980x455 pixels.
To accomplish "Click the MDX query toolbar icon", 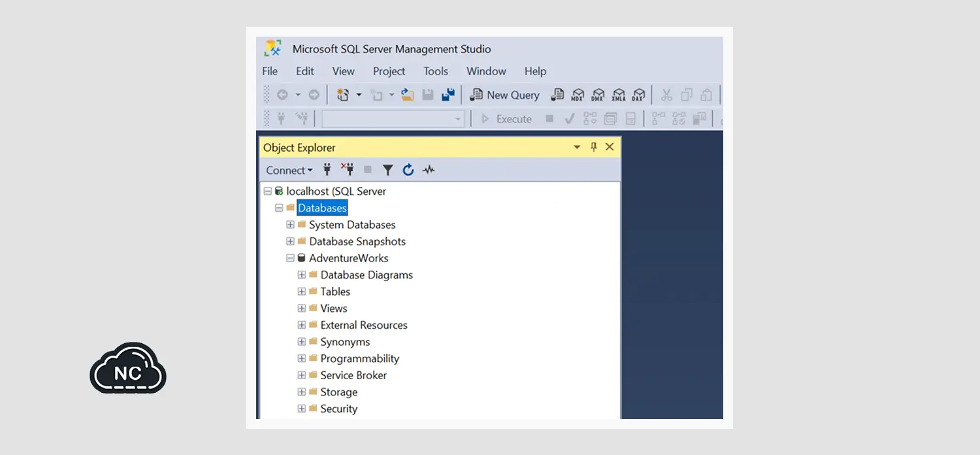I will pos(578,95).
